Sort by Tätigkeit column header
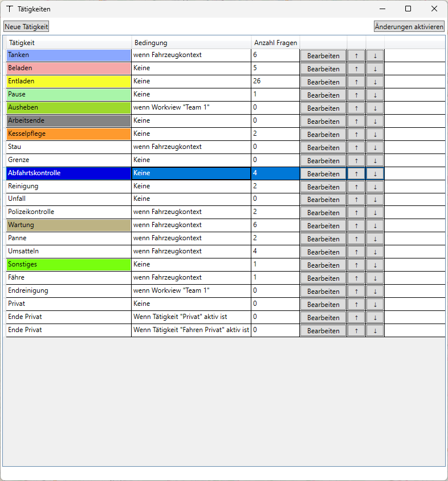 pyautogui.click(x=69, y=43)
